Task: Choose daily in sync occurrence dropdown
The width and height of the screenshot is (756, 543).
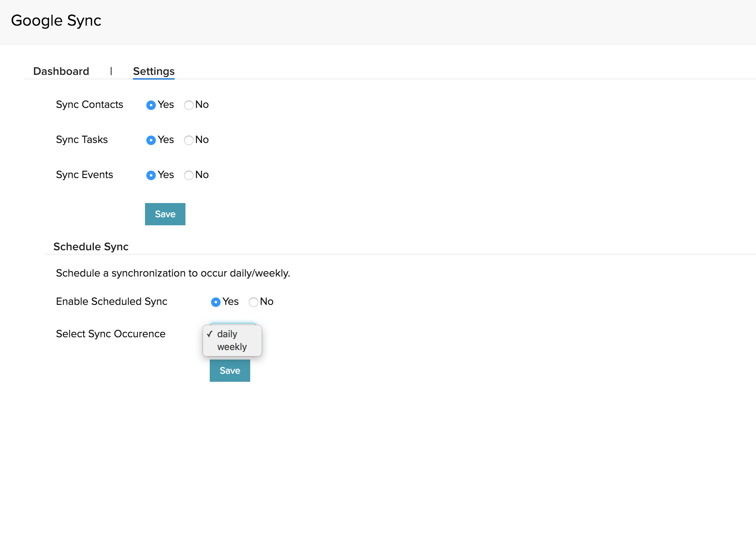Action: coord(232,334)
